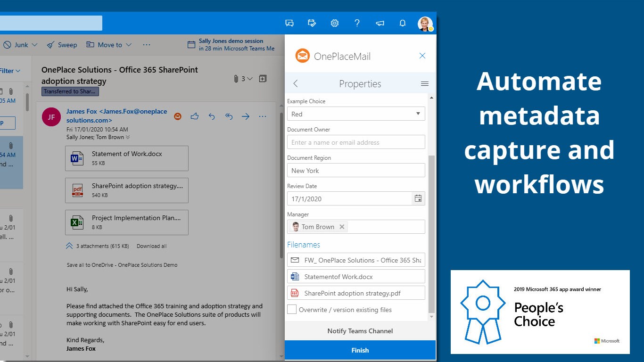
Task: Click the Properties panel scrollbar
Action: pos(431,233)
